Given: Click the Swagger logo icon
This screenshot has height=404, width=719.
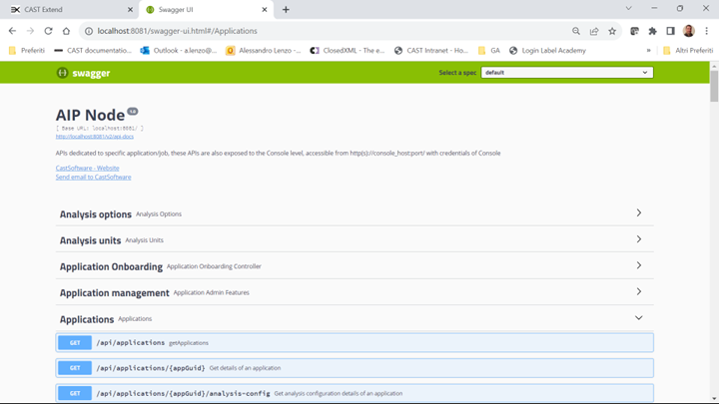Looking at the screenshot, I should point(62,72).
